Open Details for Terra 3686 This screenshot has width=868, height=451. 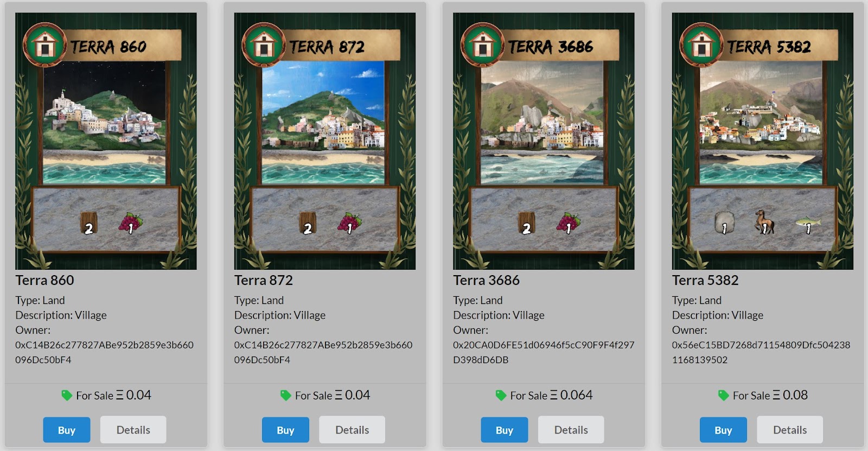pos(571,430)
